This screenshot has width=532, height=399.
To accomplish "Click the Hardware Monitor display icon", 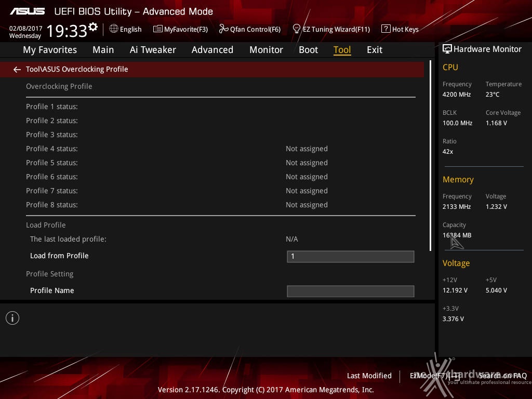I will pyautogui.click(x=447, y=49).
